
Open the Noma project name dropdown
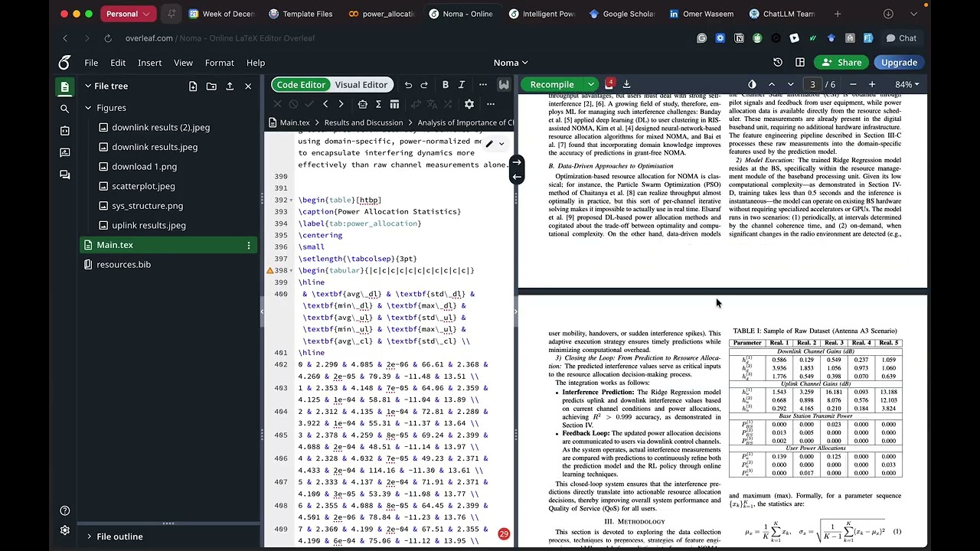[x=511, y=63]
